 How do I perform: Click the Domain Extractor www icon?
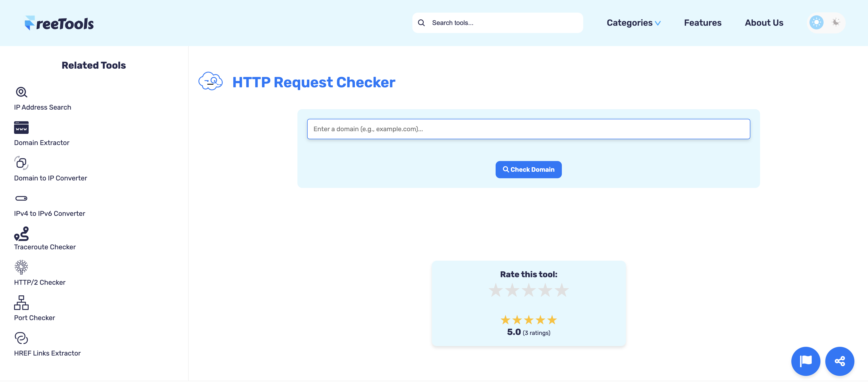click(x=21, y=127)
